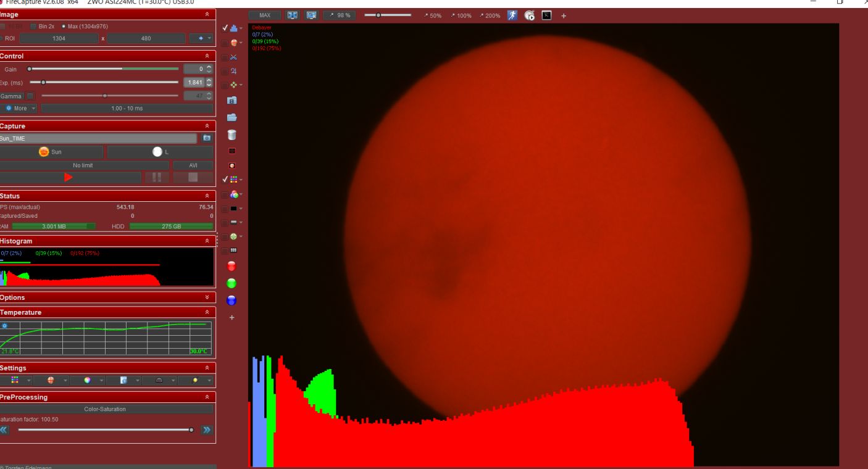Click the blue channel ball icon
Viewport: 868px width, 469px height.
pos(232,301)
